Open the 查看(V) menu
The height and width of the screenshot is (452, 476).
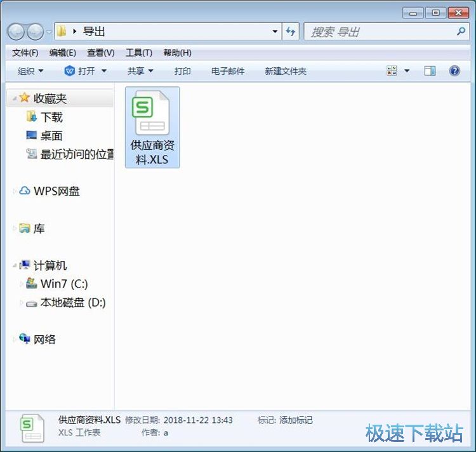point(101,53)
